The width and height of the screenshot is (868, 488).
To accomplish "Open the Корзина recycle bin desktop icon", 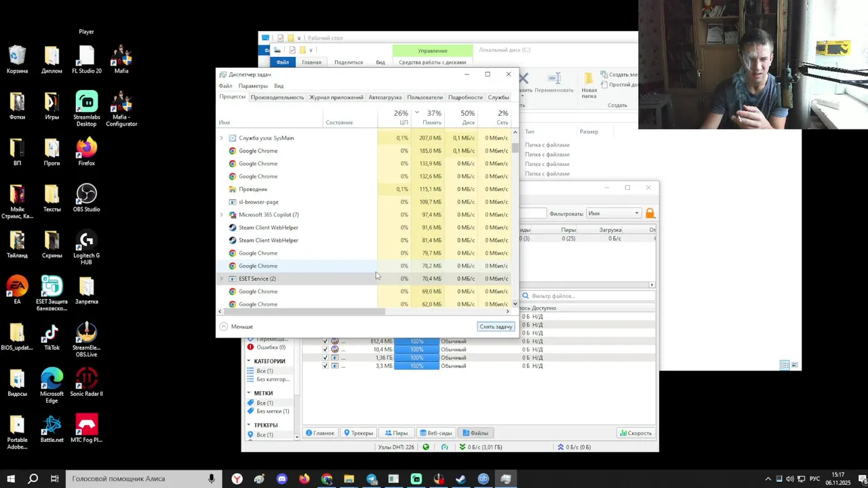I will point(17,60).
